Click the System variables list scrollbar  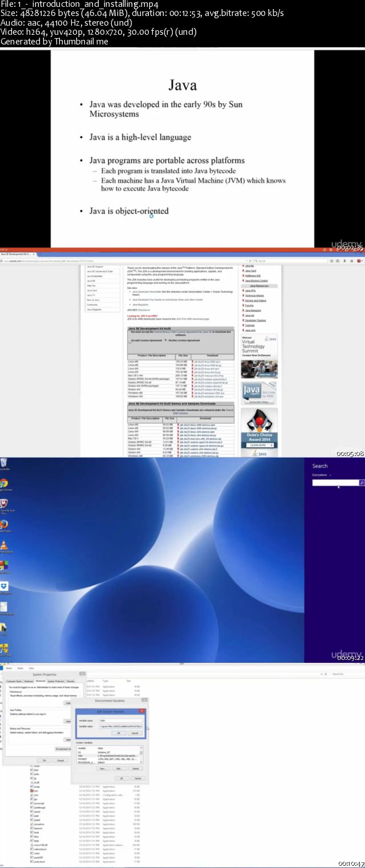pyautogui.click(x=141, y=755)
